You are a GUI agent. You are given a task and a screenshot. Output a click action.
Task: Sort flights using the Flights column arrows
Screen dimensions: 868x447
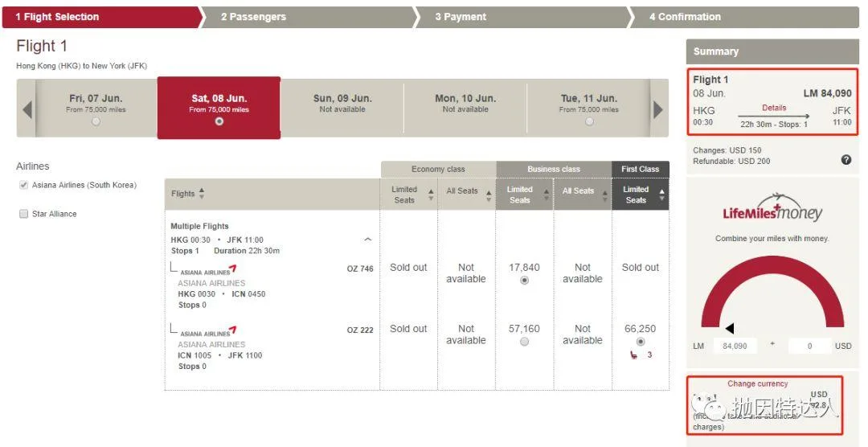click(201, 194)
